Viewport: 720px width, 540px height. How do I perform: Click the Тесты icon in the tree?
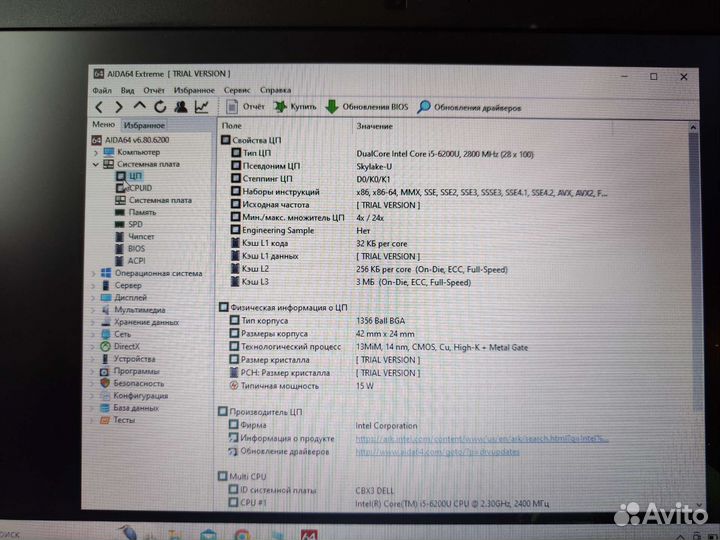[x=105, y=420]
